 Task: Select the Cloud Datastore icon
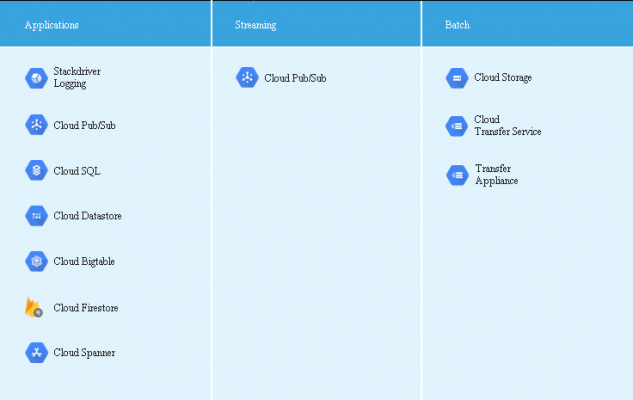36,216
